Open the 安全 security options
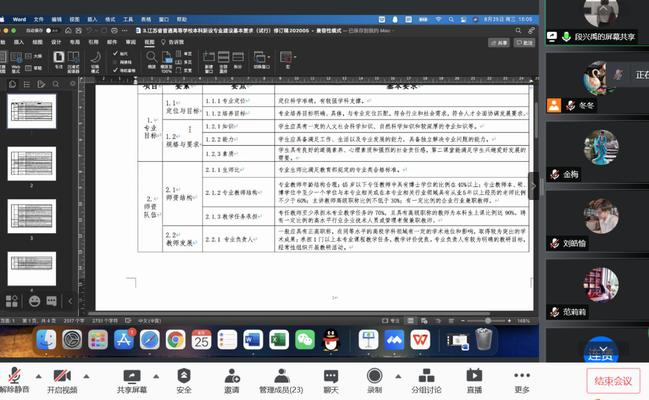Image resolution: width=649 pixels, height=400 pixels. click(183, 376)
